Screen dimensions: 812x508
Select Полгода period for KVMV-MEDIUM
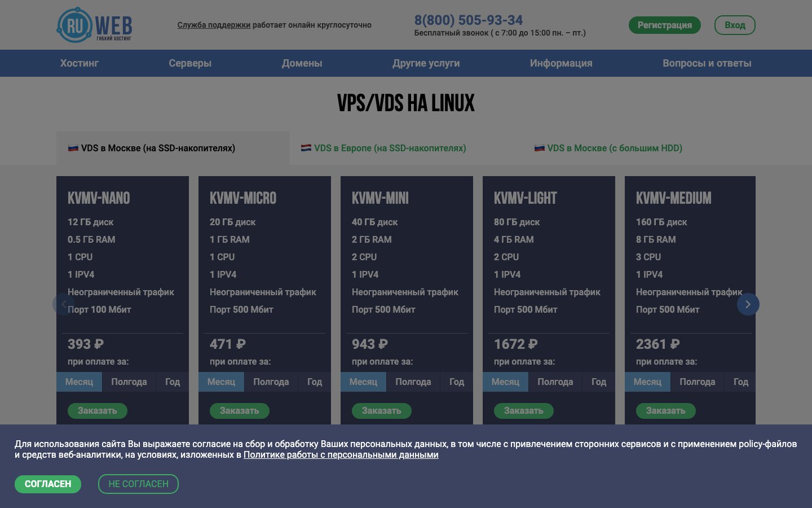coord(698,382)
